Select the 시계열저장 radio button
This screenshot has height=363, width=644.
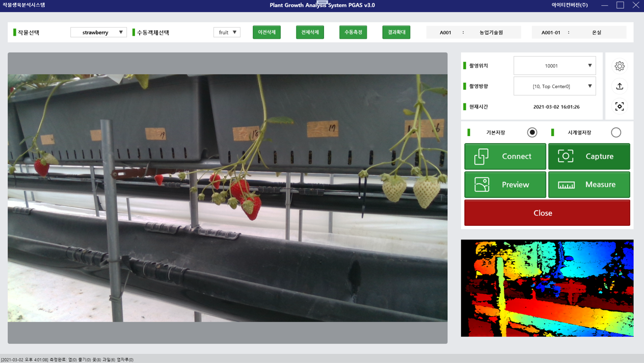616,133
